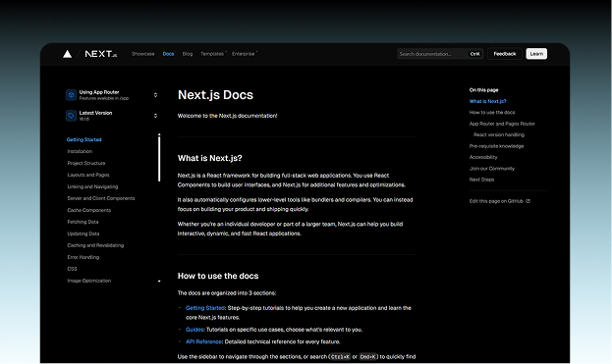
Task: Open Updating Data sidebar item
Action: [x=83, y=234]
